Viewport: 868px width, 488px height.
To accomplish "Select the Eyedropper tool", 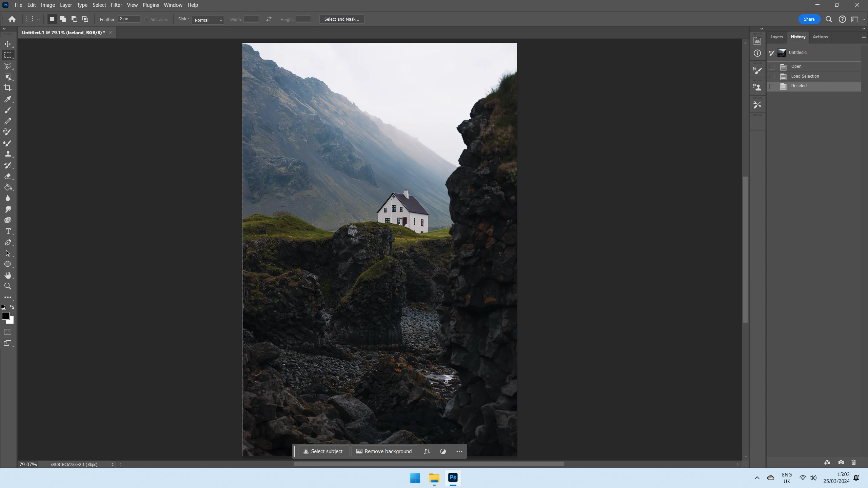I will [8, 99].
